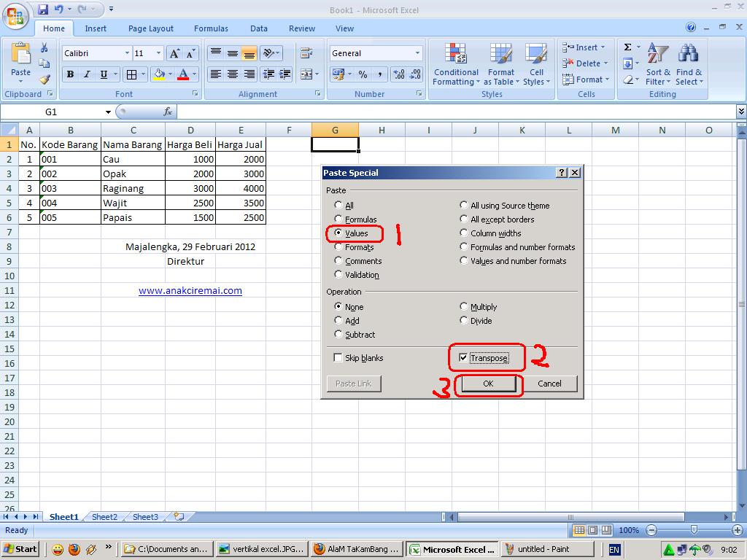Select the Column widths option
This screenshot has height=560, width=747.
point(463,233)
